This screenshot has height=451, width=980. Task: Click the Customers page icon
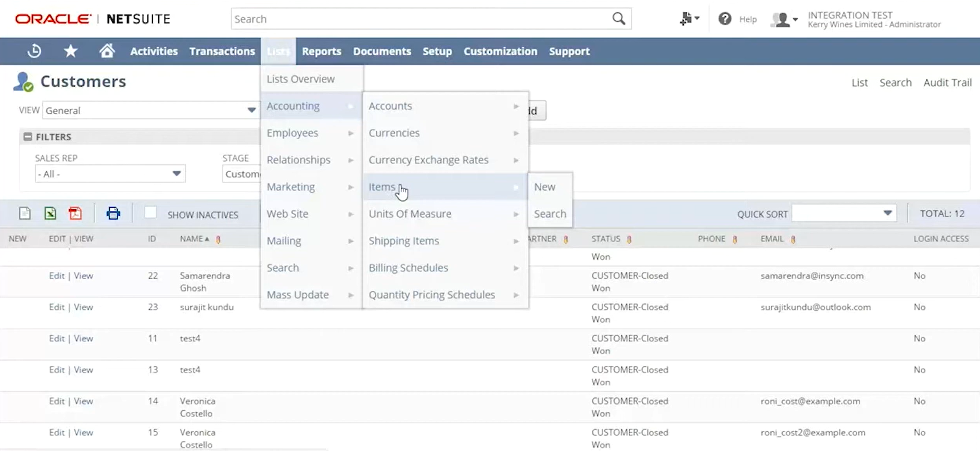[x=23, y=82]
